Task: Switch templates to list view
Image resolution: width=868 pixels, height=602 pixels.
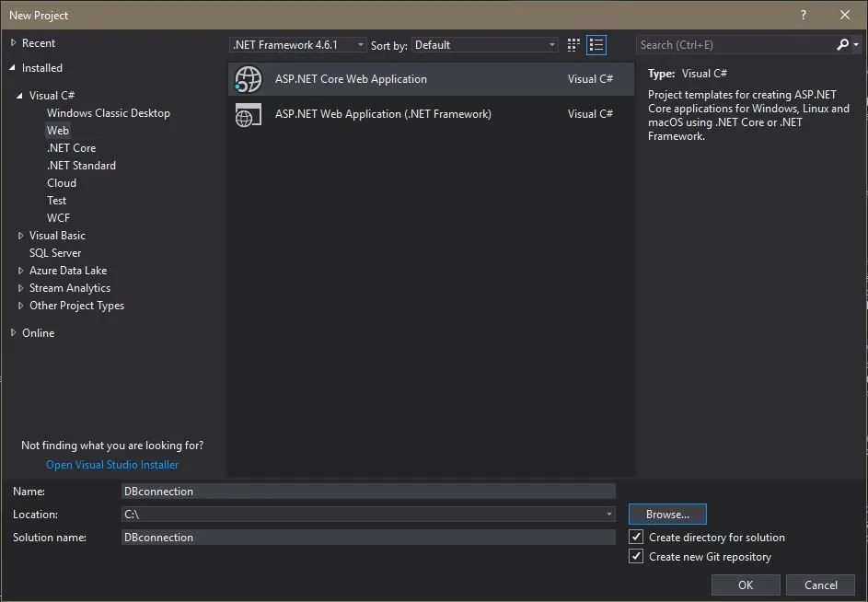Action: pyautogui.click(x=596, y=44)
